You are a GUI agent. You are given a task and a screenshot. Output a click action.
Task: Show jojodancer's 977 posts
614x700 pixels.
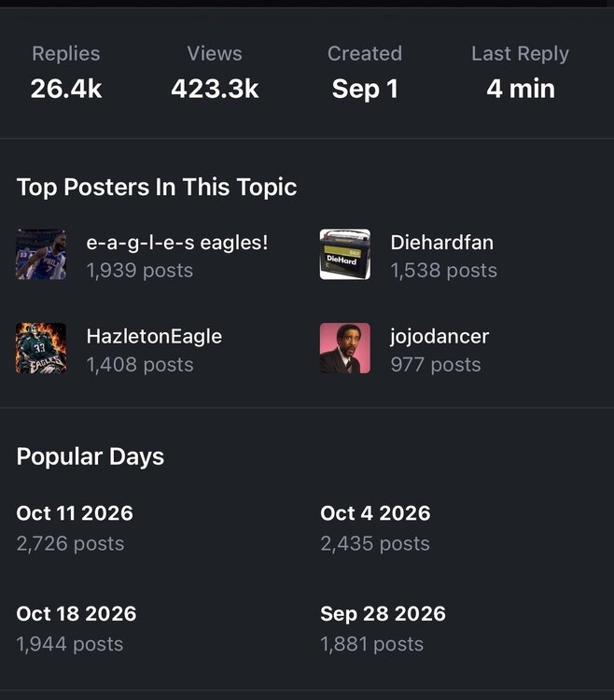[436, 365]
